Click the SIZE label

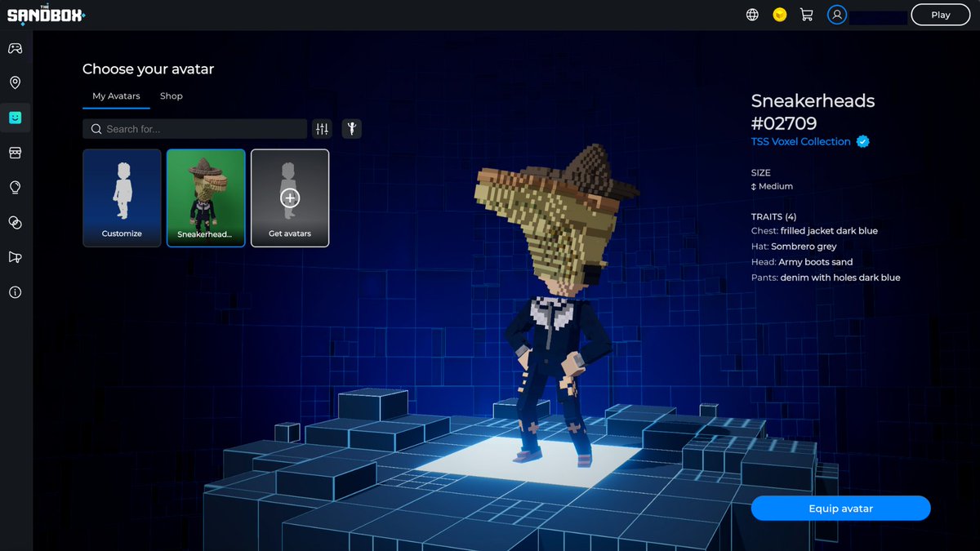[x=761, y=173]
